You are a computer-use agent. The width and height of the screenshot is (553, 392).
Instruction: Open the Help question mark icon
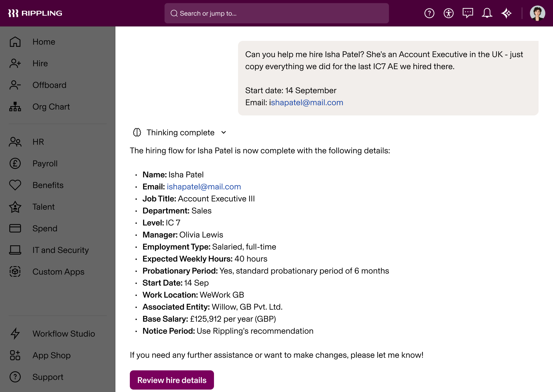(x=429, y=13)
